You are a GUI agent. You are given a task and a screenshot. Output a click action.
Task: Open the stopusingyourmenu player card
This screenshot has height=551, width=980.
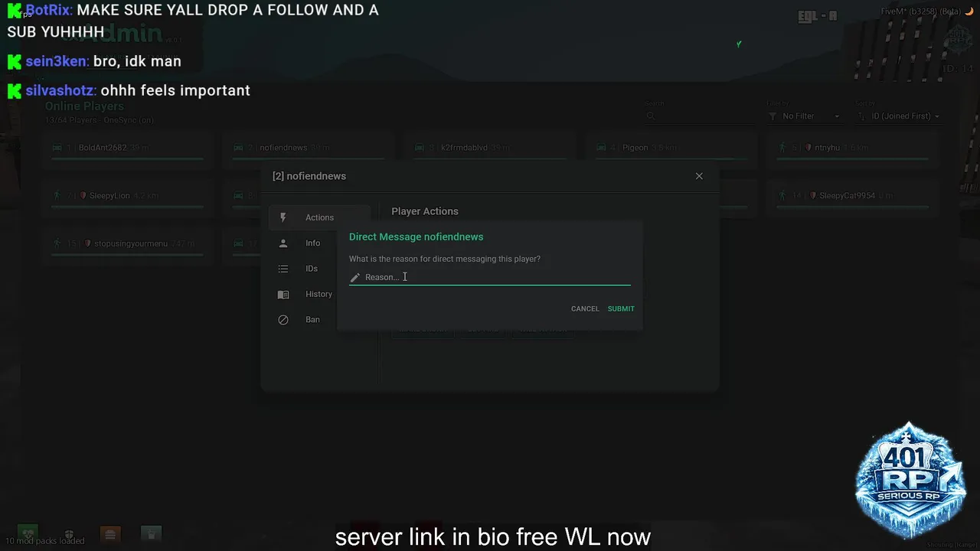click(x=128, y=243)
